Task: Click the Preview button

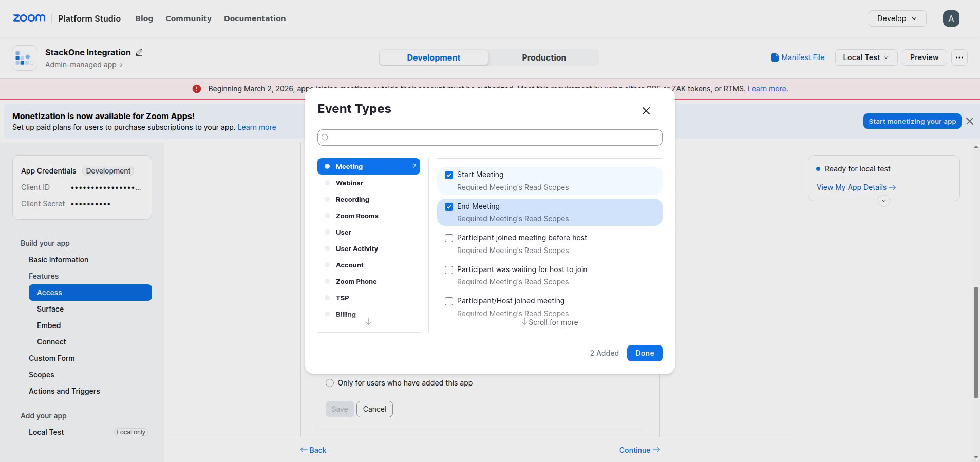Action: (x=924, y=57)
